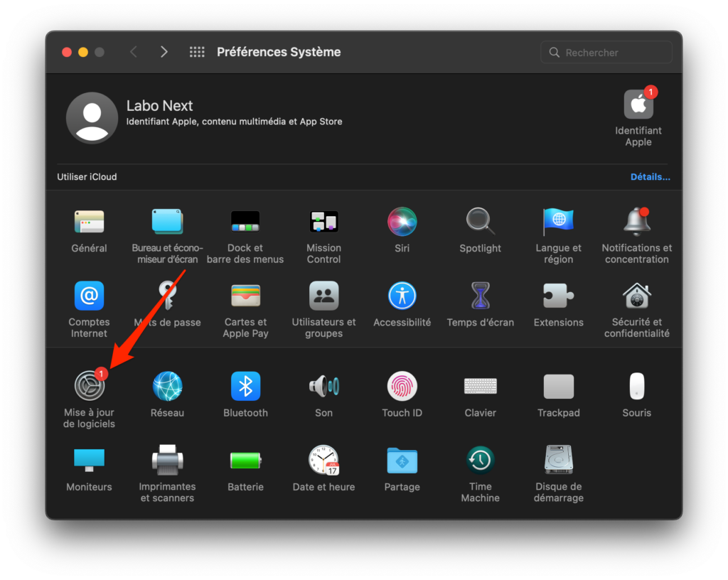Open Son preferences
Screen dimensions: 728x580
click(323, 386)
